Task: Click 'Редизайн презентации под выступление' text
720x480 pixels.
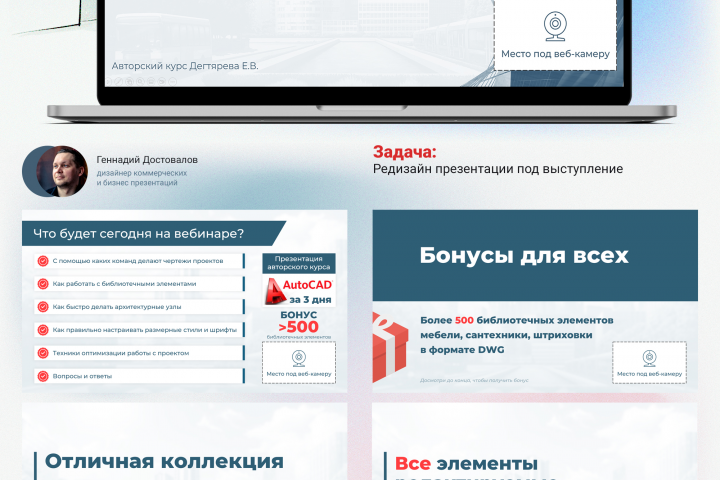Action: tap(498, 169)
